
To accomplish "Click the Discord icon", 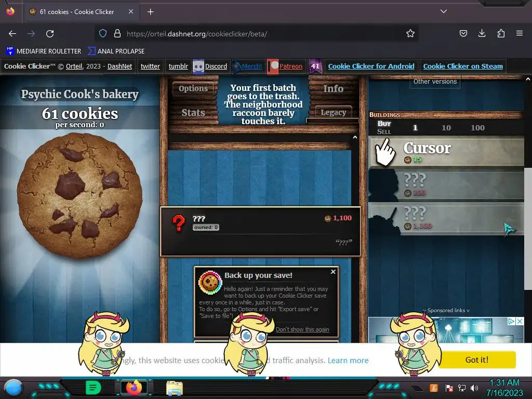I will [198, 66].
